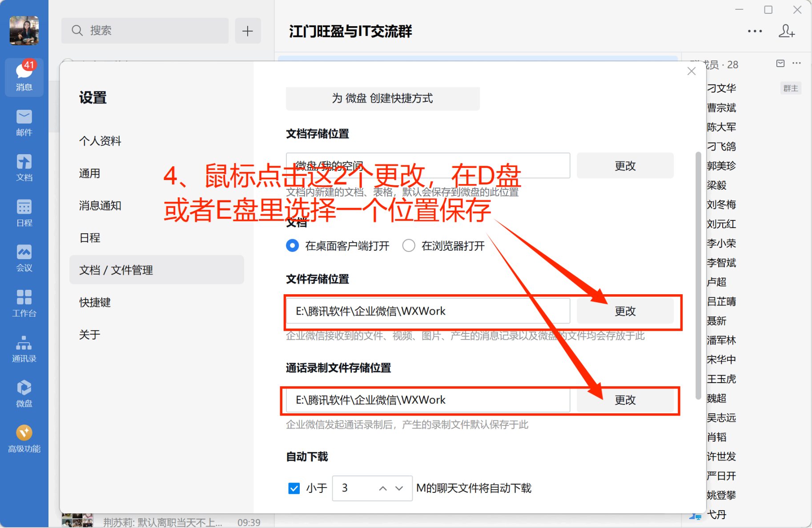Viewport: 812px width, 528px height.
Task: Click 为 微盘 创建快捷方式 button
Action: (383, 98)
